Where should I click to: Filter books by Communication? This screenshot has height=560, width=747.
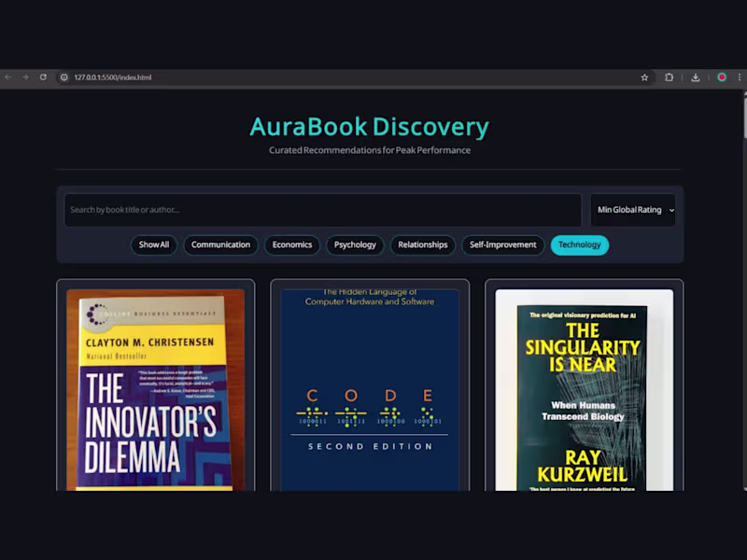220,245
